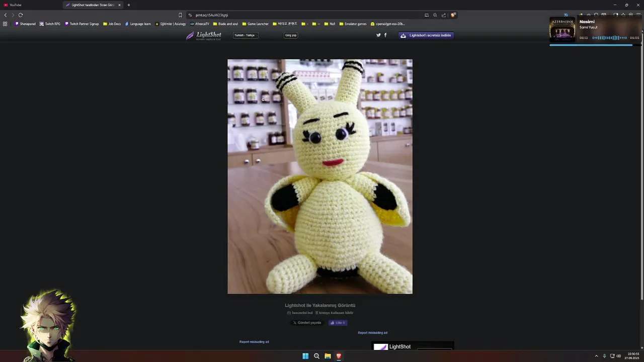Viewport: 644px width, 362px height.
Task: Open the Twitch Partner Signup bookmark
Action: (82, 24)
